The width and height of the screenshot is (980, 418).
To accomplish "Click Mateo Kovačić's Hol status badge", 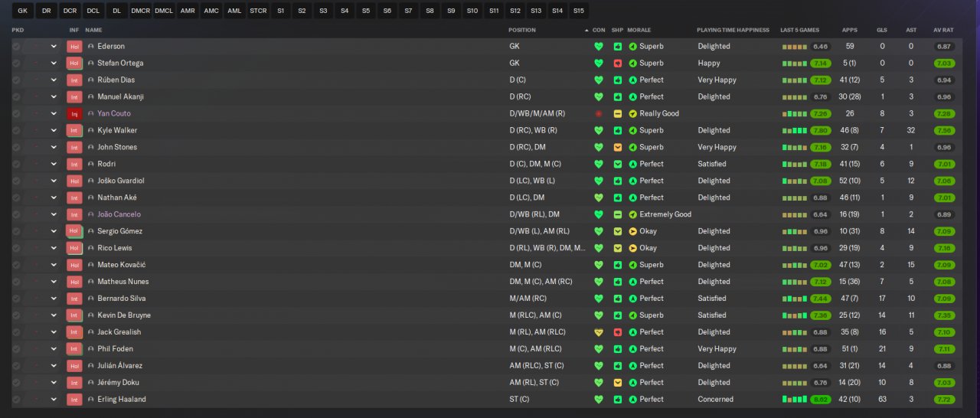I will click(x=74, y=265).
